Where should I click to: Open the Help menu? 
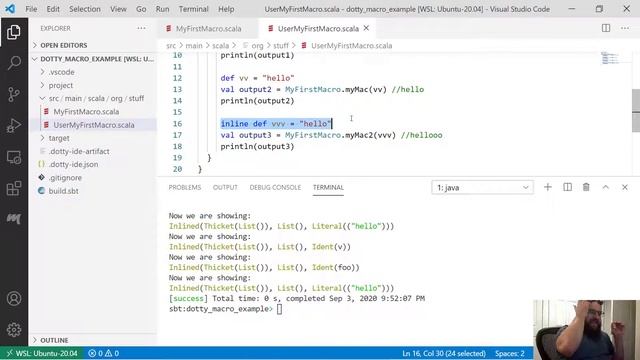coord(226,9)
